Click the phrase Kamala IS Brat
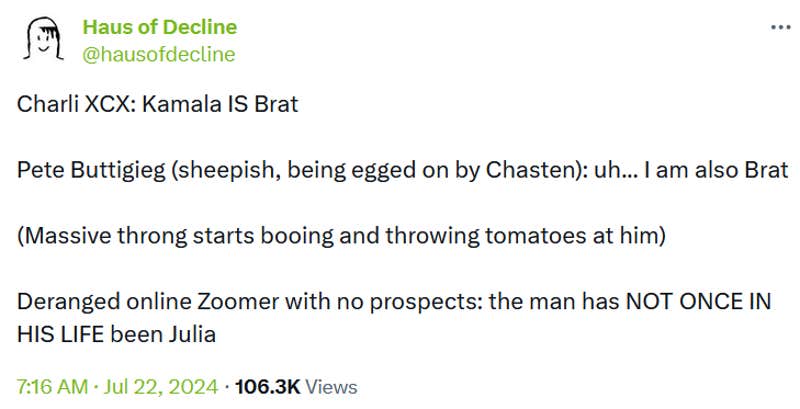This screenshot has width=800, height=409. (220, 104)
